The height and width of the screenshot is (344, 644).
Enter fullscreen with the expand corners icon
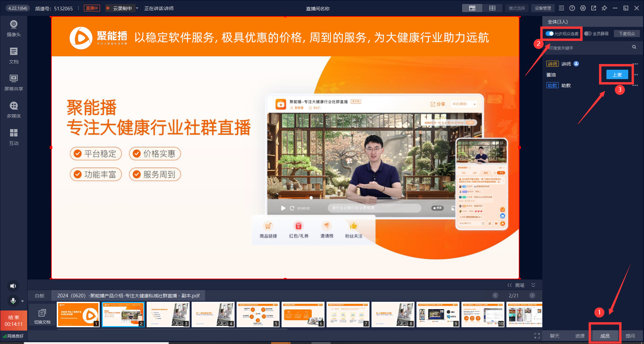537,336
